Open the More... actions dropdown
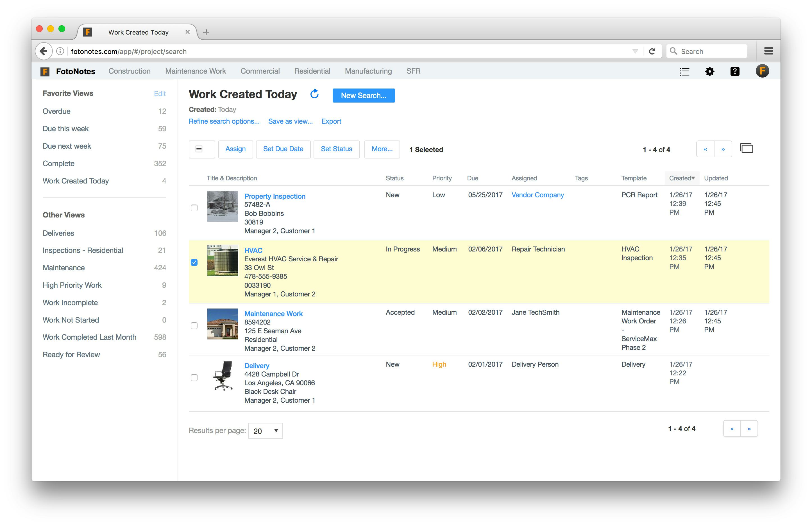This screenshot has height=526, width=812. tap(382, 149)
